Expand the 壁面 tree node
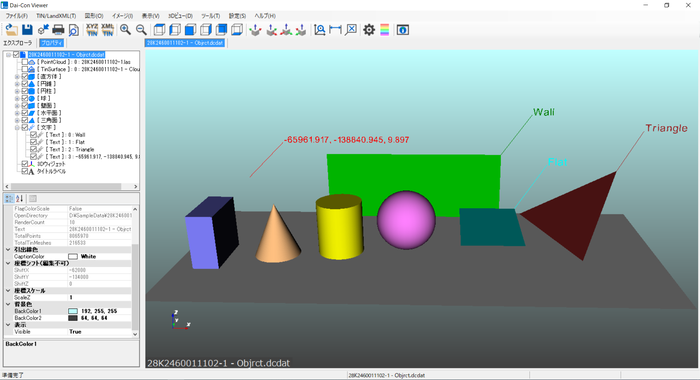 click(x=17, y=106)
